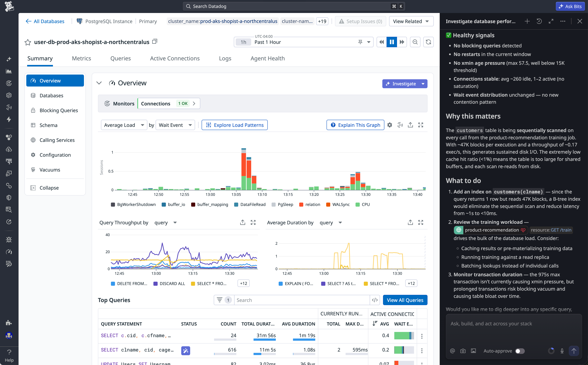Image resolution: width=588 pixels, height=365 pixels.
Task: Open the Active Connections tab
Action: pyautogui.click(x=175, y=58)
